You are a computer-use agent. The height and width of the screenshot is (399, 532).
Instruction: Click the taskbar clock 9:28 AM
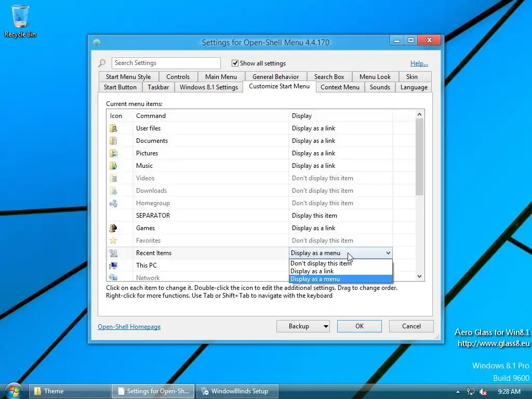(509, 392)
